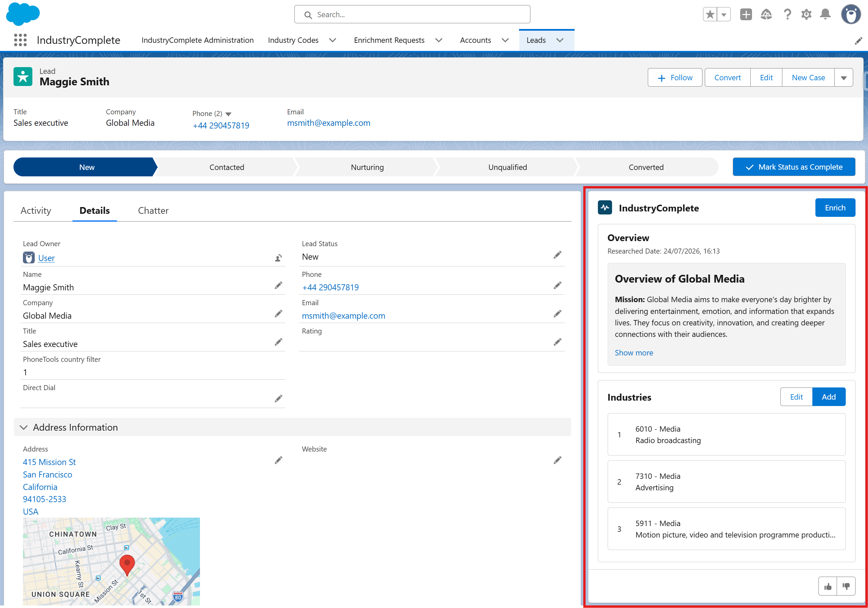Click the Enrich button

[835, 208]
